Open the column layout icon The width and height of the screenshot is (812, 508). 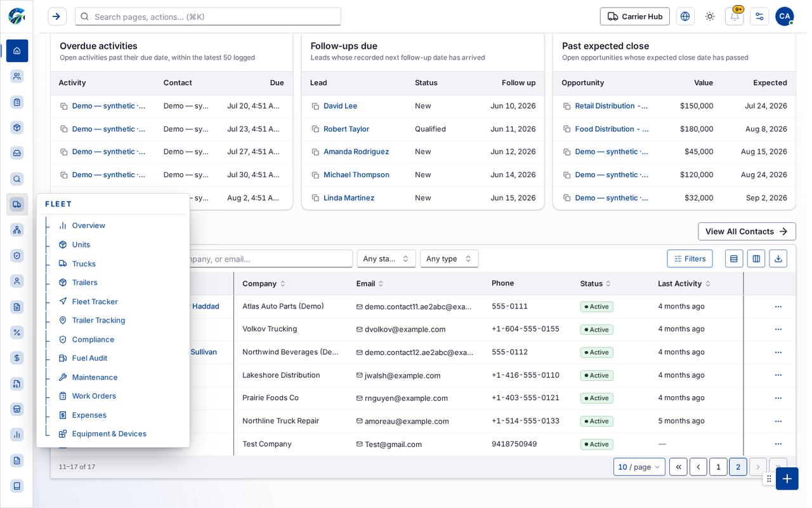point(756,258)
